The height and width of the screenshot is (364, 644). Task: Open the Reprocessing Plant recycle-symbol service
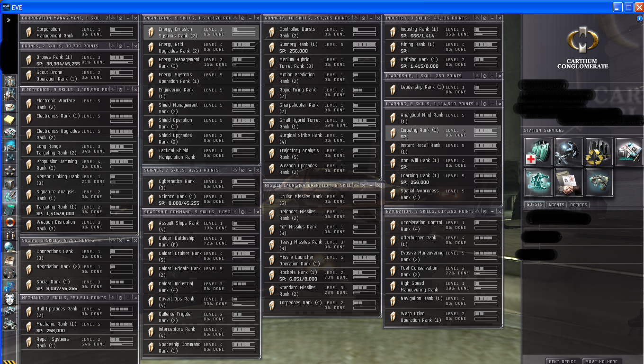click(599, 152)
